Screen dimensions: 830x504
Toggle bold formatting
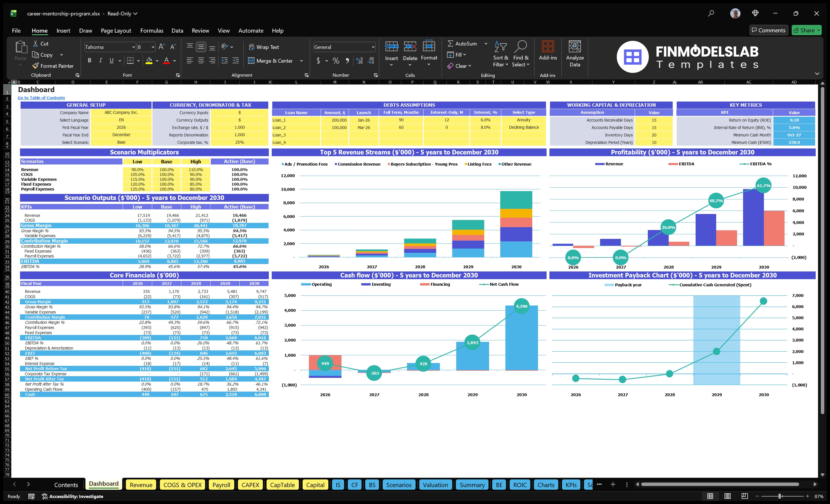click(x=89, y=60)
